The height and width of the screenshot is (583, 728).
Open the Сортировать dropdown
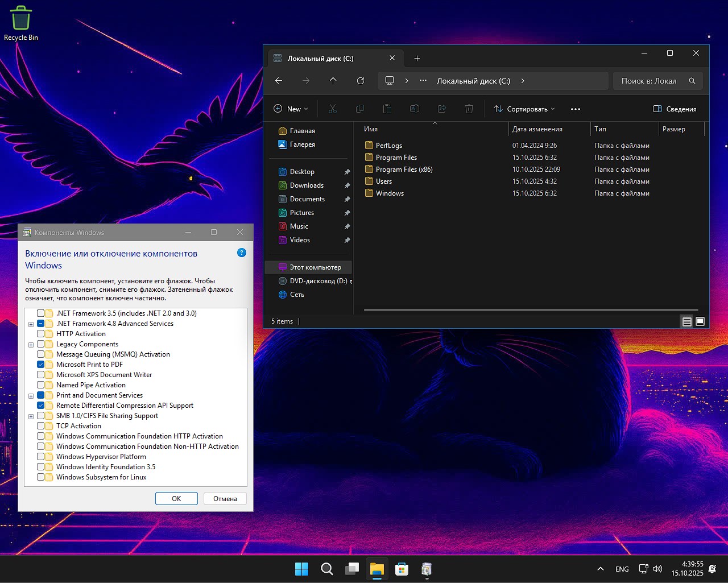click(x=524, y=109)
